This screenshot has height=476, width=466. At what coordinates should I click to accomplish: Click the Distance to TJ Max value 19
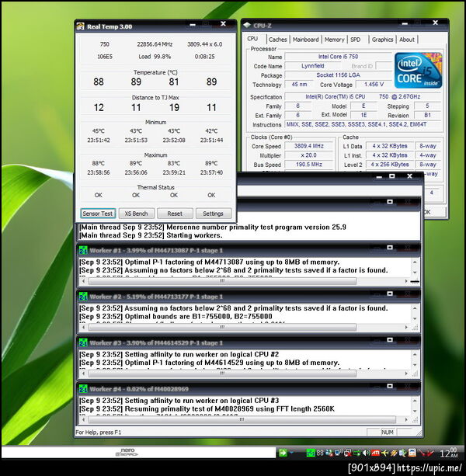click(174, 107)
